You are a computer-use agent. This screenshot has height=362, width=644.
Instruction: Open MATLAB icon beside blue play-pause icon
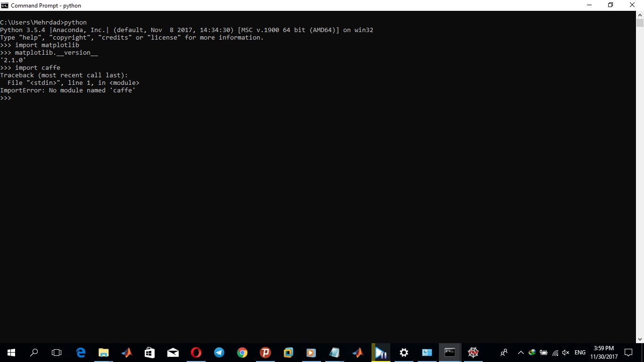coord(357,353)
